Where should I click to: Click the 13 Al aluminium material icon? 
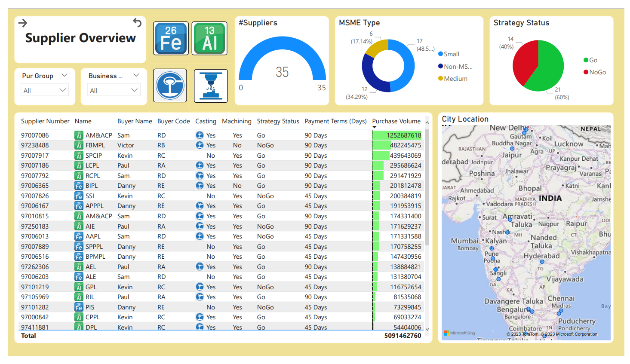click(209, 38)
